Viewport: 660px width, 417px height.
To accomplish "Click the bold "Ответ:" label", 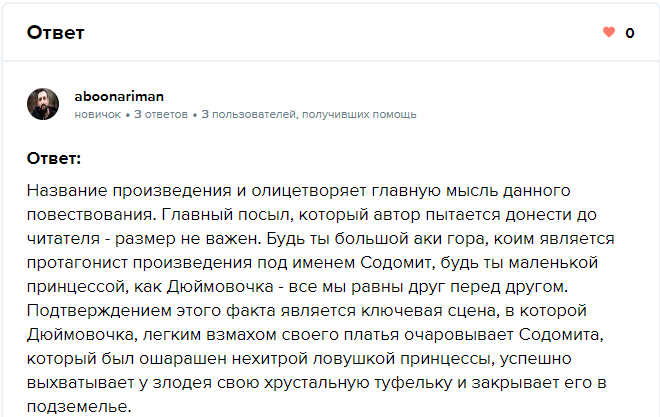I will 54,158.
